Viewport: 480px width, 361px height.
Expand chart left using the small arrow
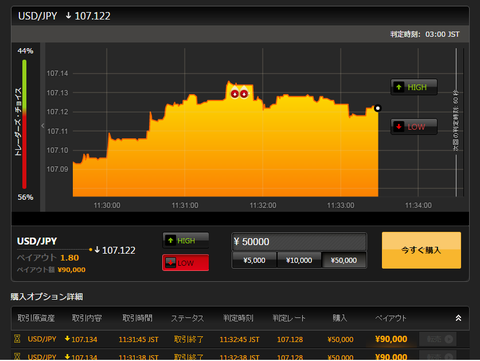click(x=43, y=126)
